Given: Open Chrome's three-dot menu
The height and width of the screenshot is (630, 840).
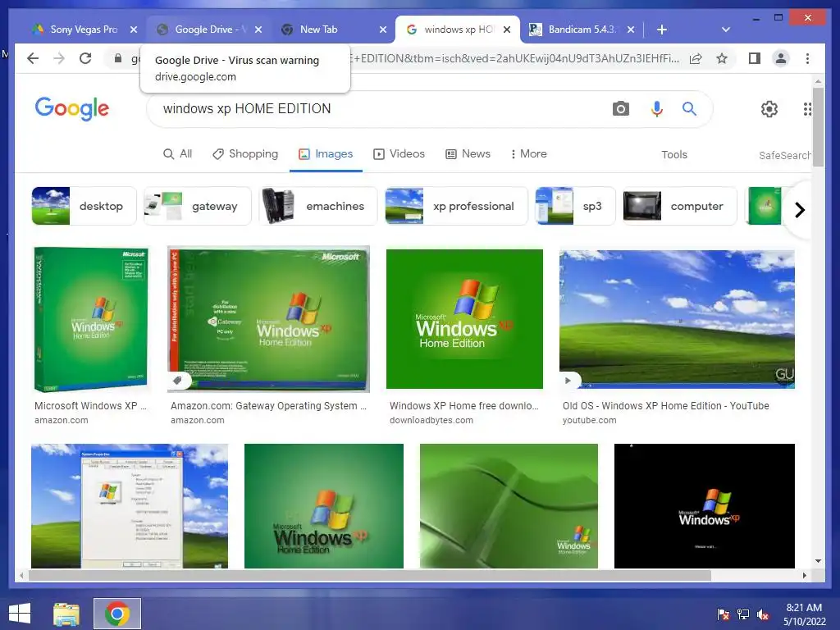Looking at the screenshot, I should (x=807, y=58).
